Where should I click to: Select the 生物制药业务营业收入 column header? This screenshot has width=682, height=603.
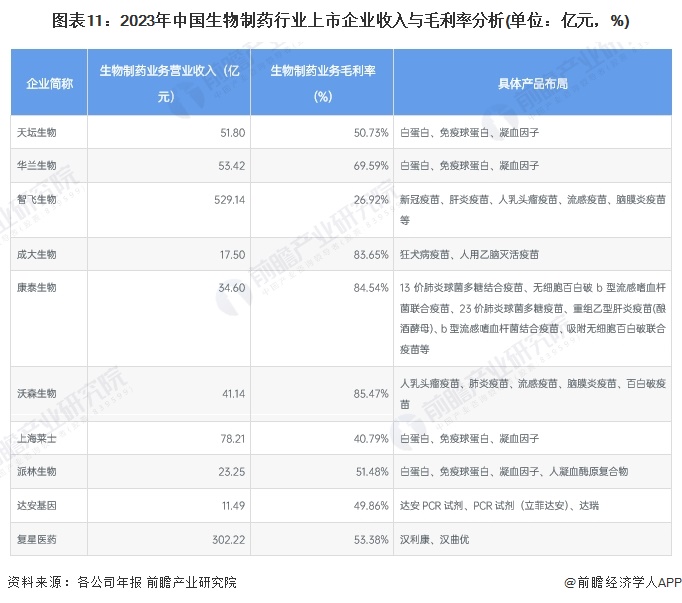169,83
